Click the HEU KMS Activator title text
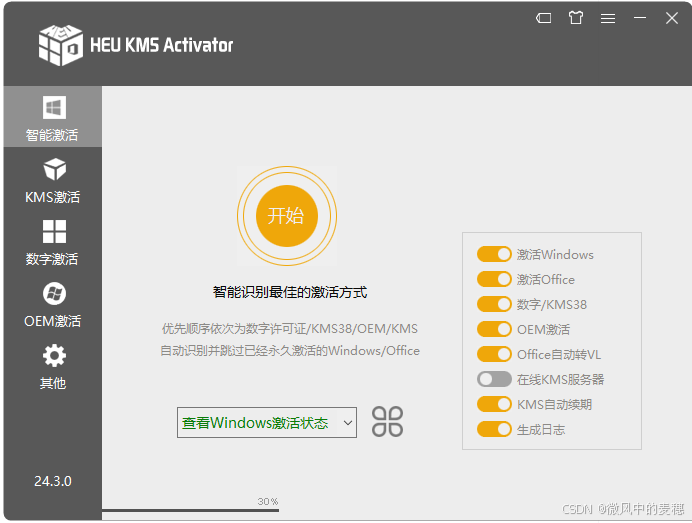This screenshot has width=692, height=523. [x=162, y=45]
